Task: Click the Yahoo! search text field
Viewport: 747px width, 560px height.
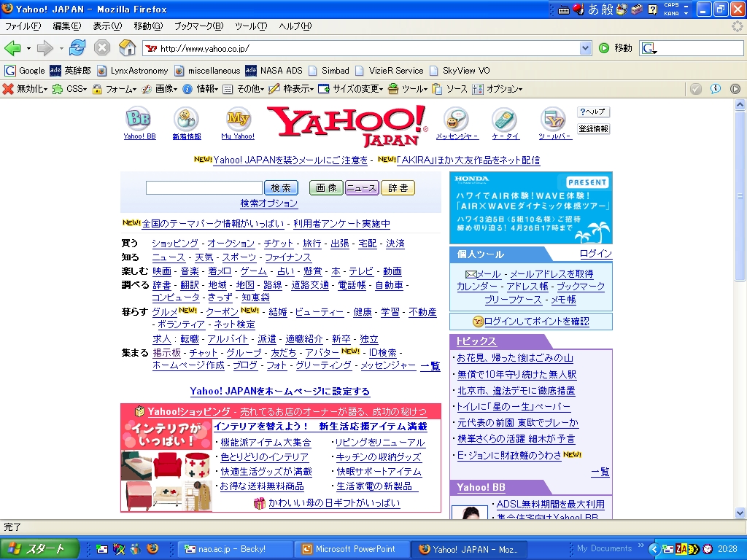Action: (204, 187)
